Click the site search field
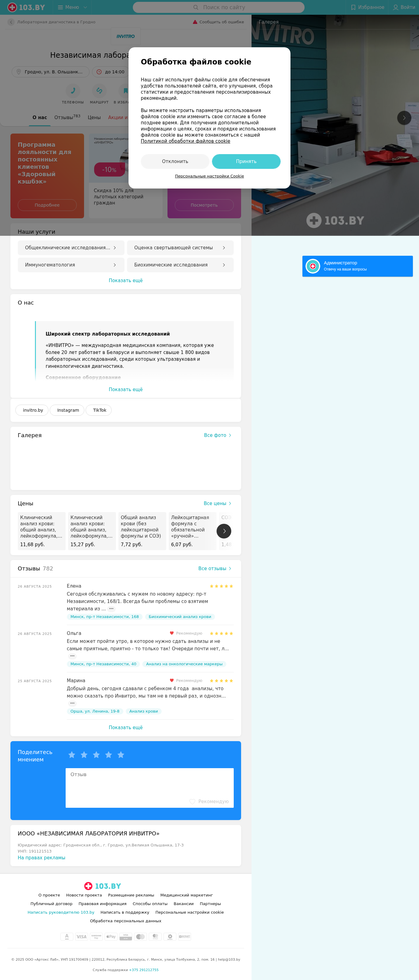This screenshot has width=419, height=980. [x=219, y=7]
